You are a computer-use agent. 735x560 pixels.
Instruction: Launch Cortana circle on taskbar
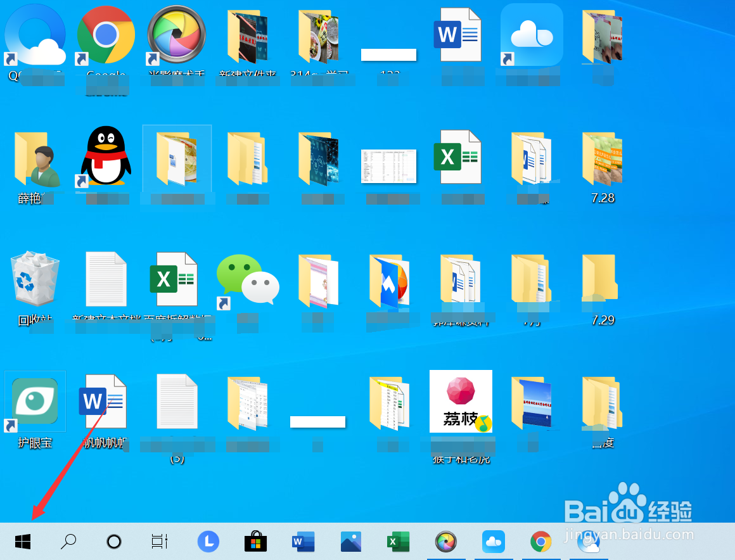click(x=114, y=542)
